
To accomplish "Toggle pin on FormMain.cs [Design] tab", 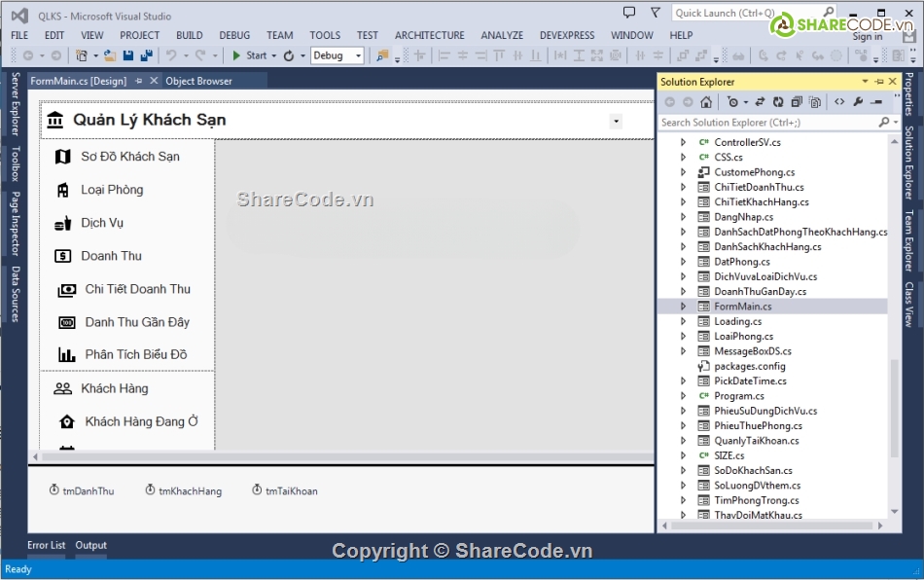I will 139,81.
